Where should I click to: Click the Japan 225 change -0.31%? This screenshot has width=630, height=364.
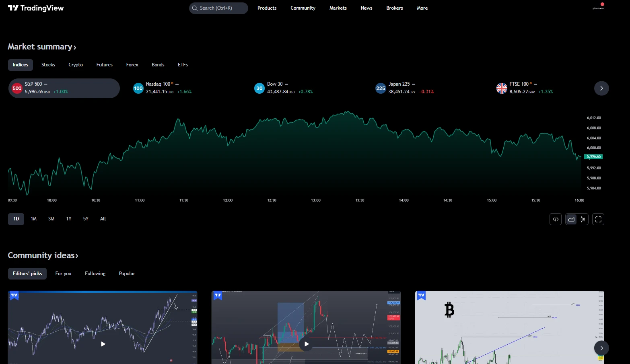tap(426, 92)
